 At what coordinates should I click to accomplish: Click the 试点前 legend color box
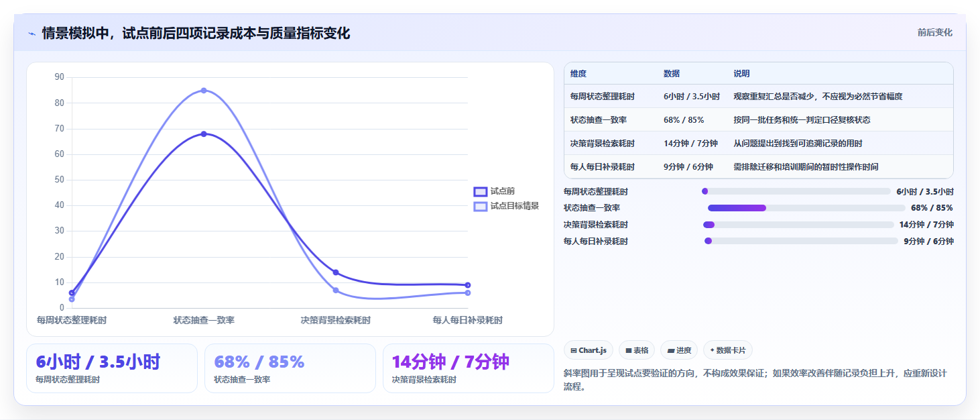tap(480, 191)
